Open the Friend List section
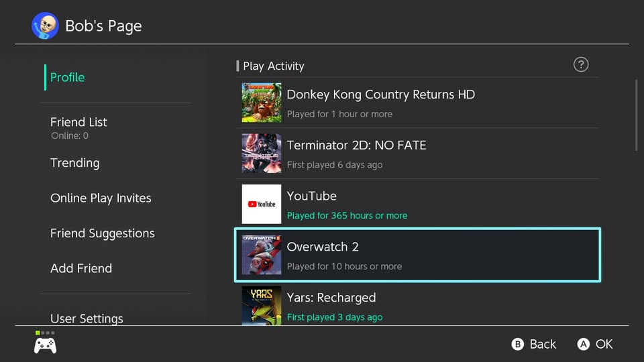The width and height of the screenshot is (644, 362). (x=78, y=122)
